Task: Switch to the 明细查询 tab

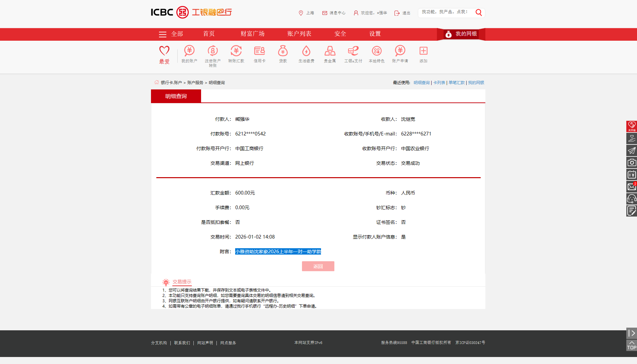Action: pos(176,96)
